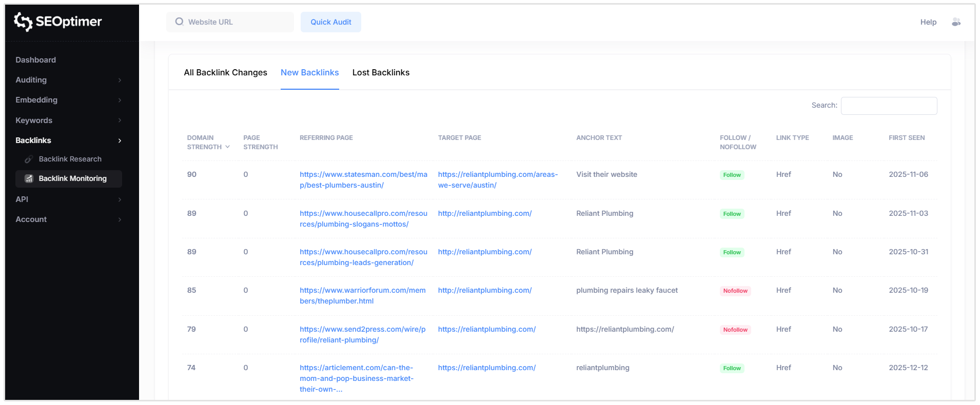
Task: Toggle the Domain Strength sort arrow
Action: pyautogui.click(x=228, y=147)
